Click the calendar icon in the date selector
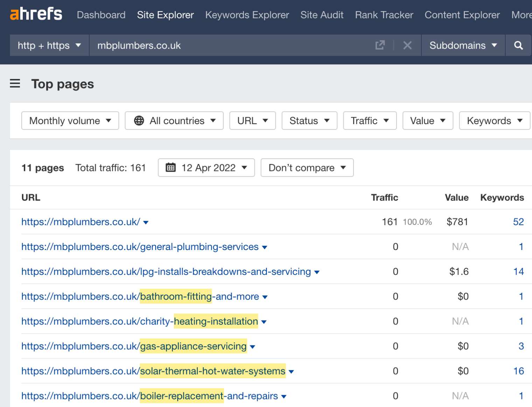Viewport: 532px width, 407px height. click(170, 167)
